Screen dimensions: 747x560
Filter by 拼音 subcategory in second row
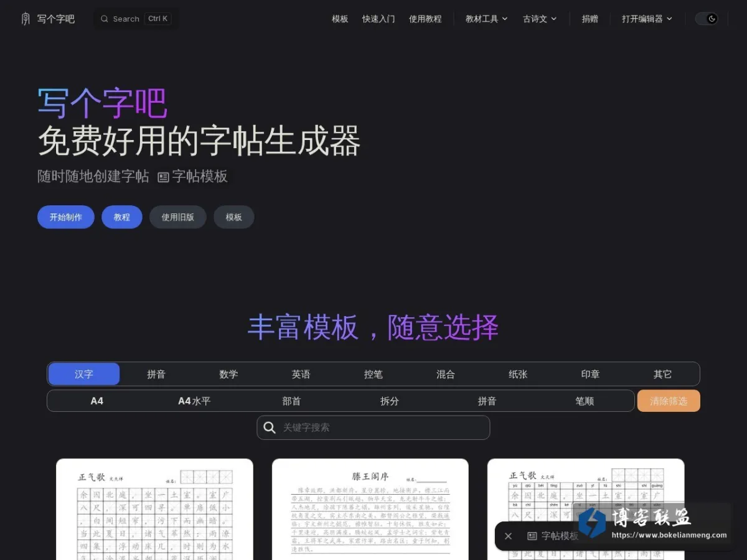(487, 401)
